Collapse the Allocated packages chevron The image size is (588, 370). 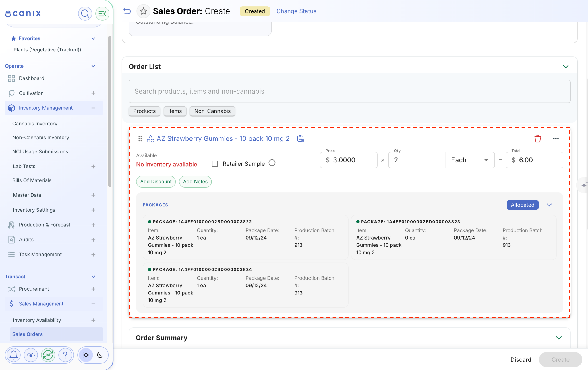click(549, 205)
